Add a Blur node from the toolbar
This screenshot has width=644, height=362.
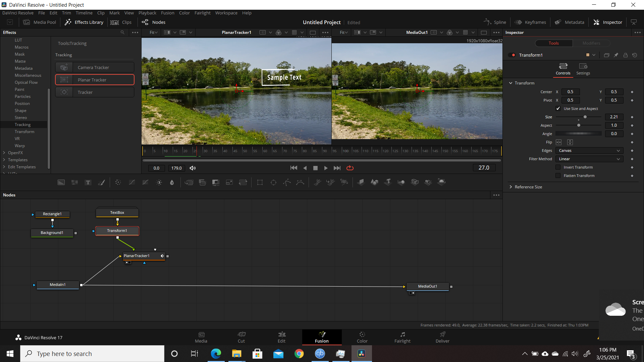tap(172, 182)
